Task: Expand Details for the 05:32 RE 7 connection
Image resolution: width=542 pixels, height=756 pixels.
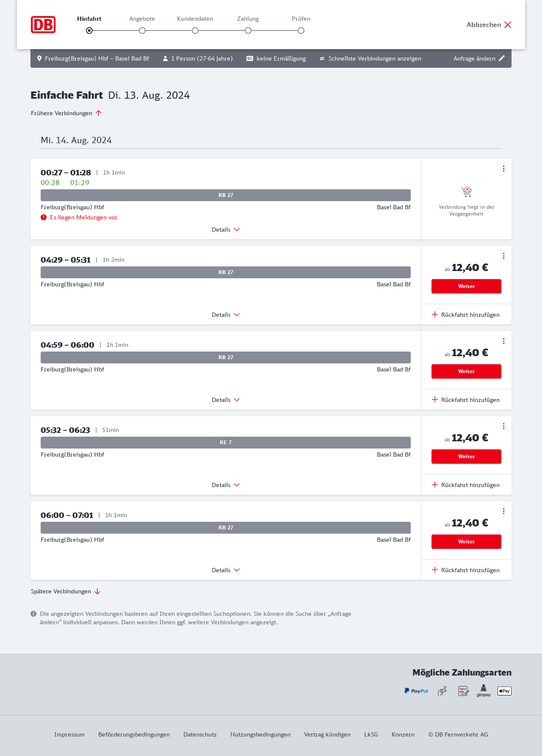Action: (x=226, y=485)
